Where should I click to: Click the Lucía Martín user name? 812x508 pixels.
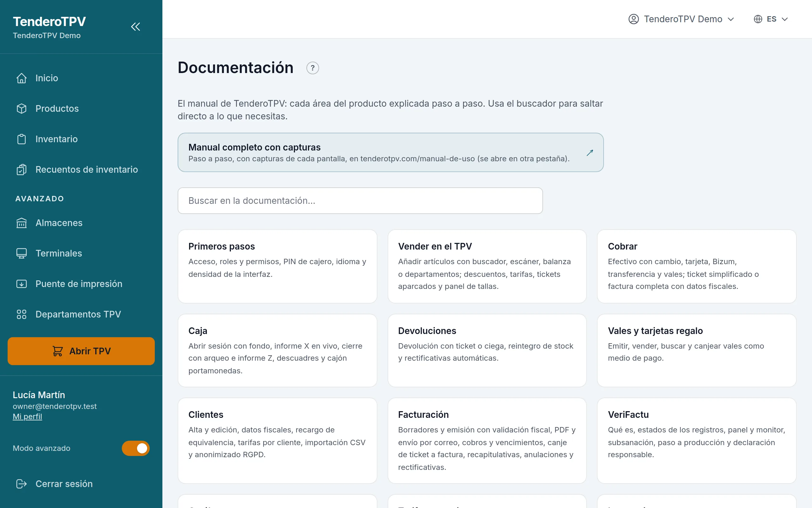click(39, 395)
